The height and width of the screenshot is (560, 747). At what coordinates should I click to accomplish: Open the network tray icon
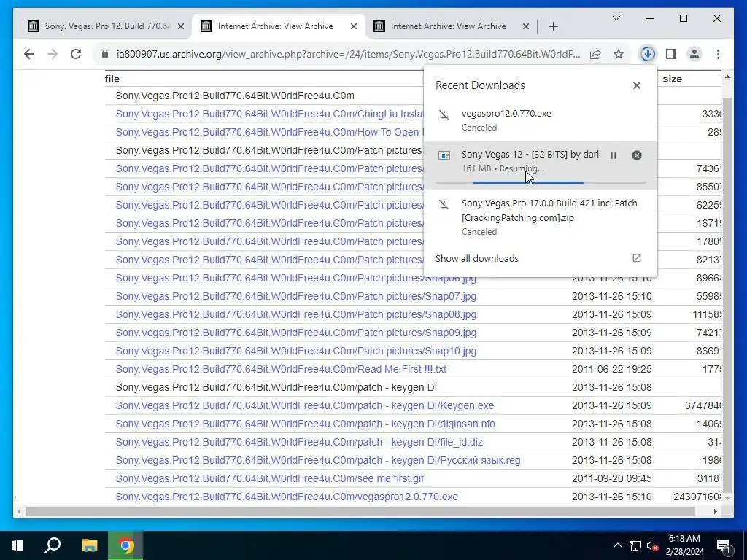coord(635,545)
